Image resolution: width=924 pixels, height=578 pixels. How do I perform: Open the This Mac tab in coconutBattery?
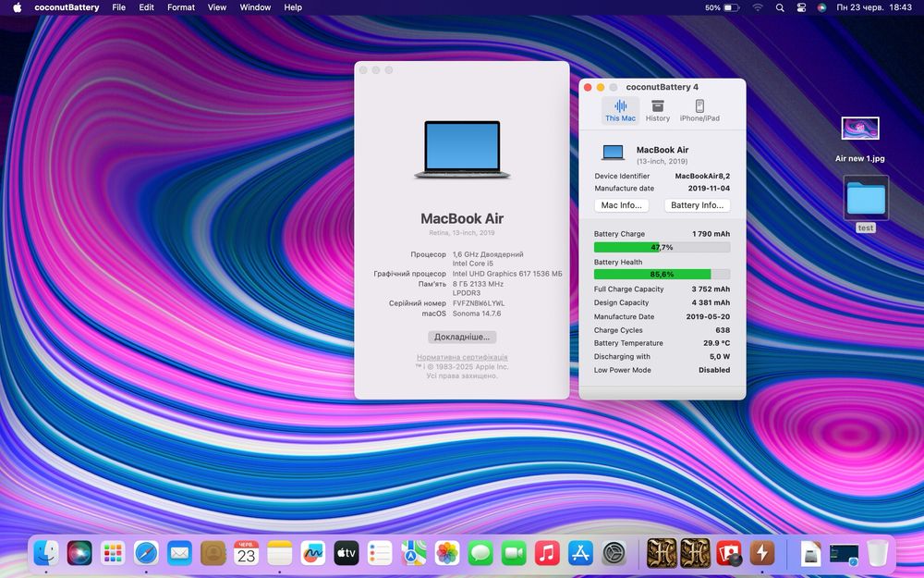[x=620, y=110]
